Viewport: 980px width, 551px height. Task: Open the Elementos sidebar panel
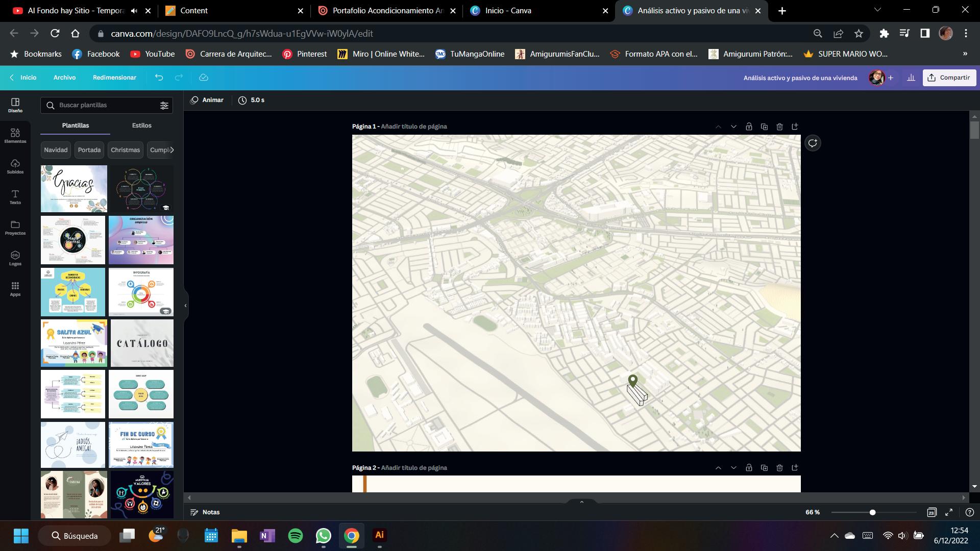tap(15, 135)
